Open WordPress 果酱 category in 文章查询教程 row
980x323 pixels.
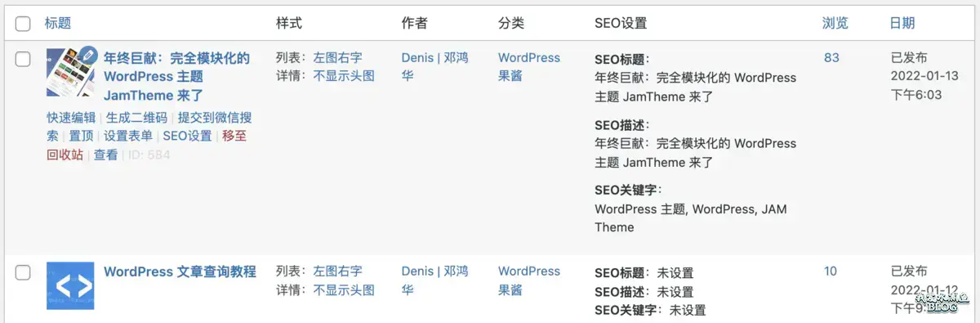point(529,280)
